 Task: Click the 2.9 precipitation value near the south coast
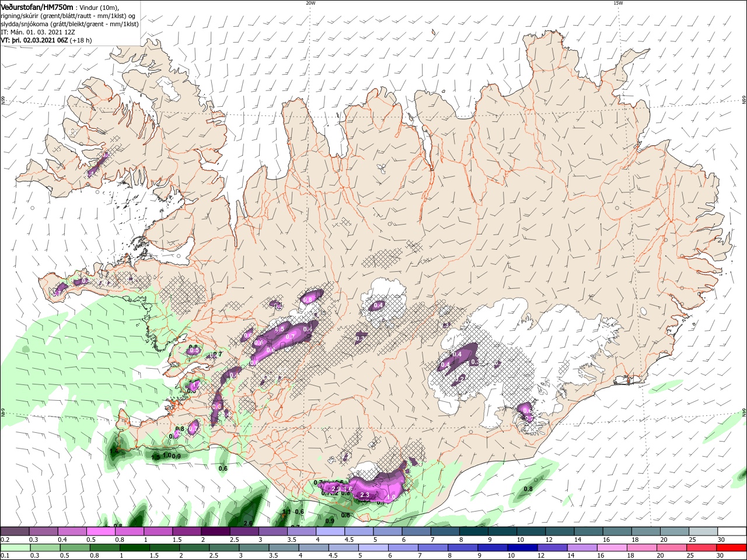coord(336,488)
